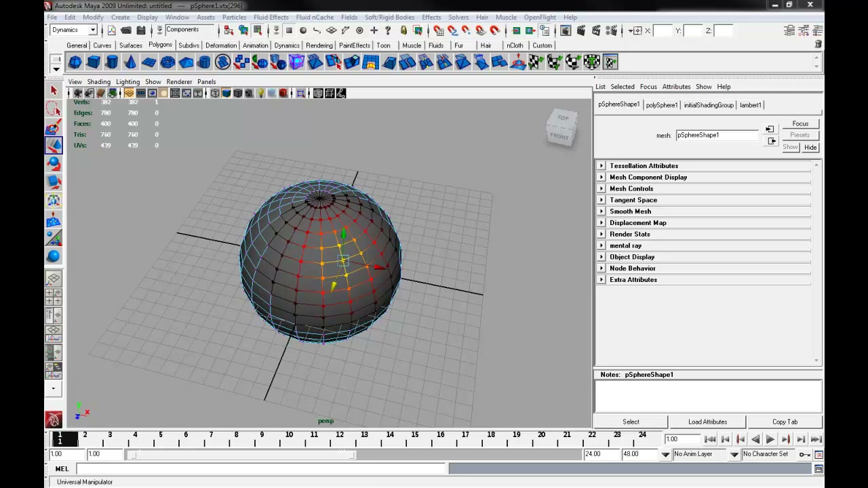
Task: Toggle smooth shade all in panel toolbar
Action: [x=226, y=94]
